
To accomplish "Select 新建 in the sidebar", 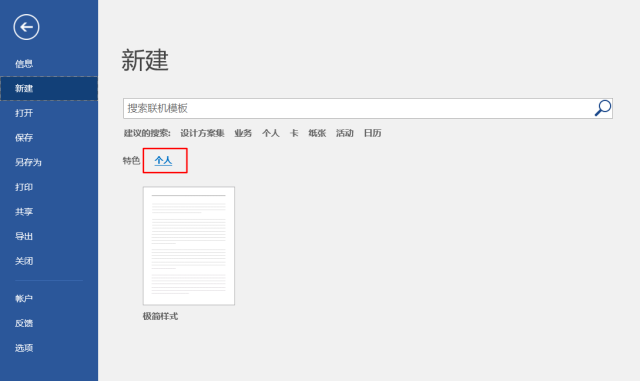I will 49,89.
